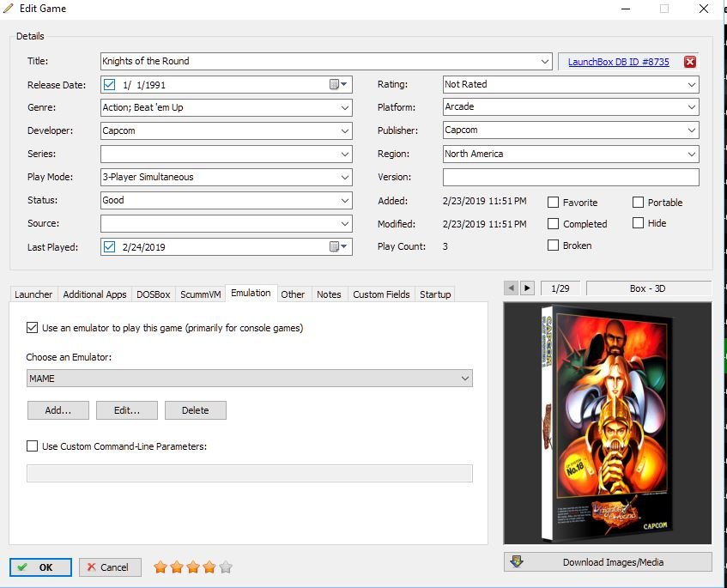Viewport: 727px width, 588px height.
Task: Open the Release Date calendar picker
Action: pos(338,84)
